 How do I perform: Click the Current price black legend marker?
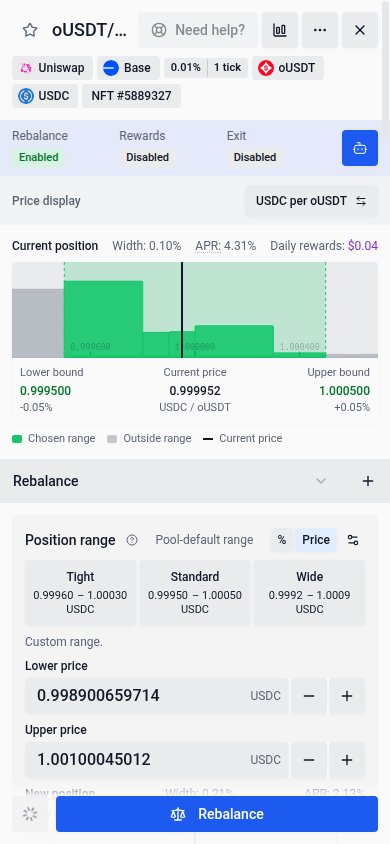coord(208,439)
